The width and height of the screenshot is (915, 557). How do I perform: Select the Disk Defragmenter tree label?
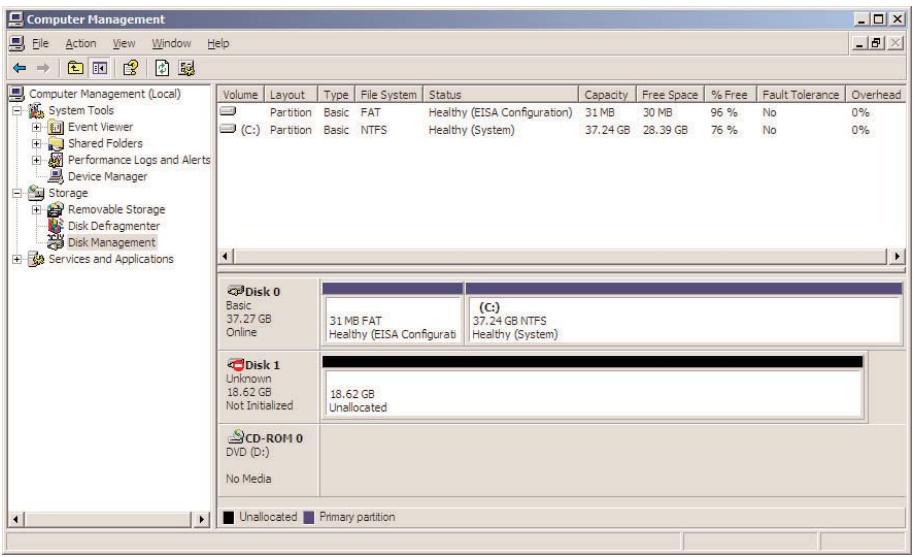(114, 226)
